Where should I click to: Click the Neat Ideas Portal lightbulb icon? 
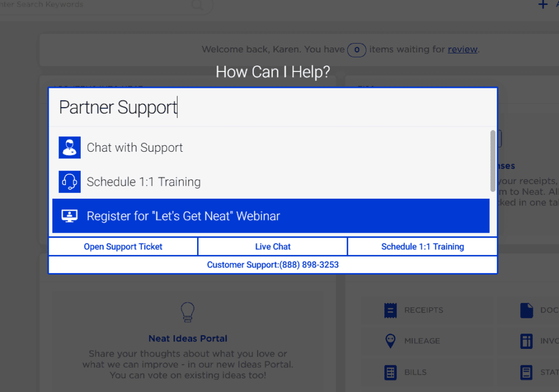188,312
